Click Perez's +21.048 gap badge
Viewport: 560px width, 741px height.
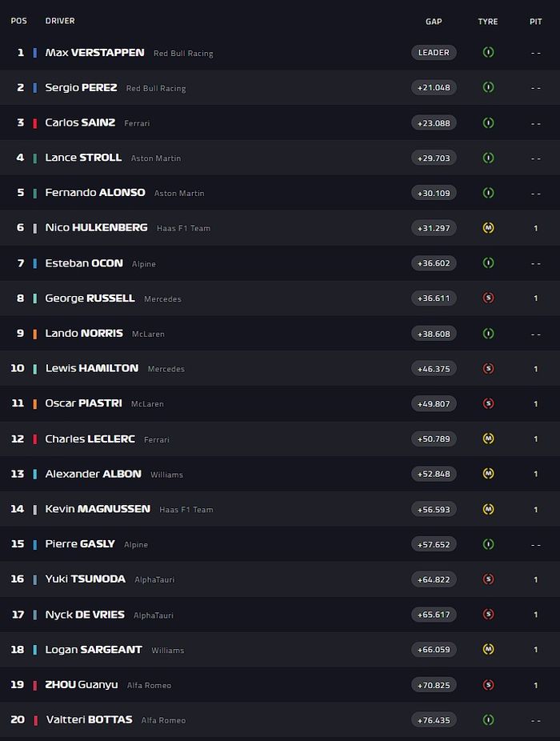(x=434, y=88)
